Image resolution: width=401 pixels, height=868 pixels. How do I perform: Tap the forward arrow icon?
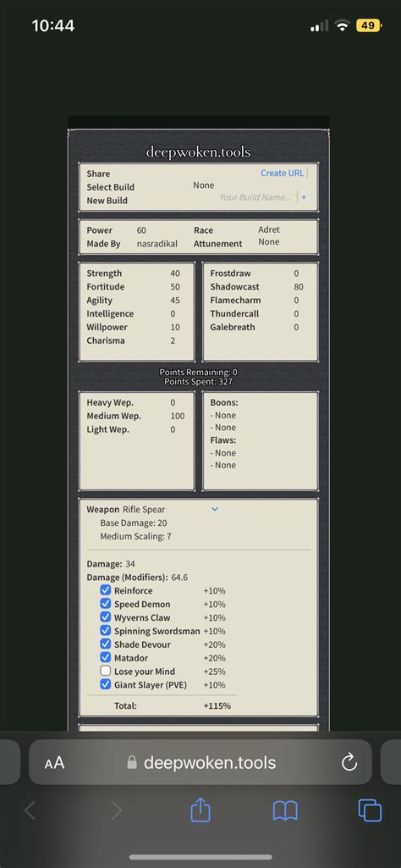(116, 811)
